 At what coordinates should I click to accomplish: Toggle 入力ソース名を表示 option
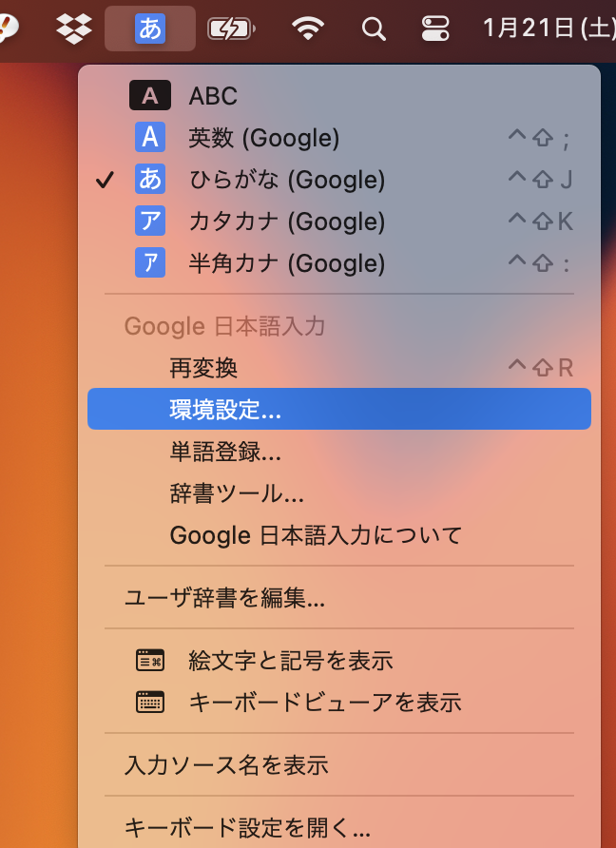pos(226,764)
